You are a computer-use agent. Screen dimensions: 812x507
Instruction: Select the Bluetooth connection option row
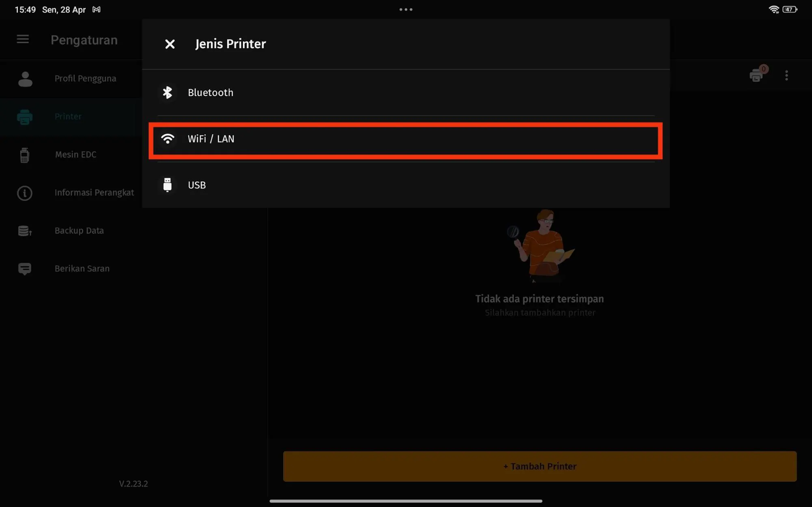click(405, 93)
